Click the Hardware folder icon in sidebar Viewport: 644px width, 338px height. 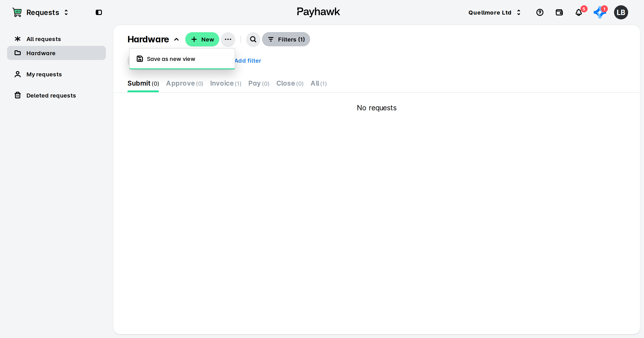[17, 53]
